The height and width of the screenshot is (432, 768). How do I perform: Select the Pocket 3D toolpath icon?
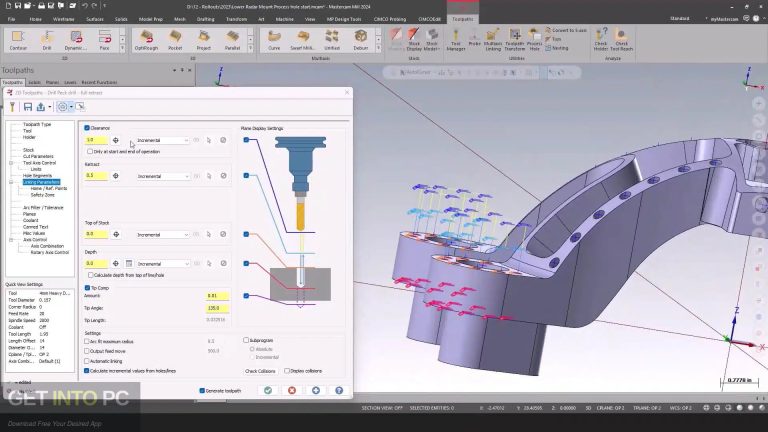coord(175,40)
